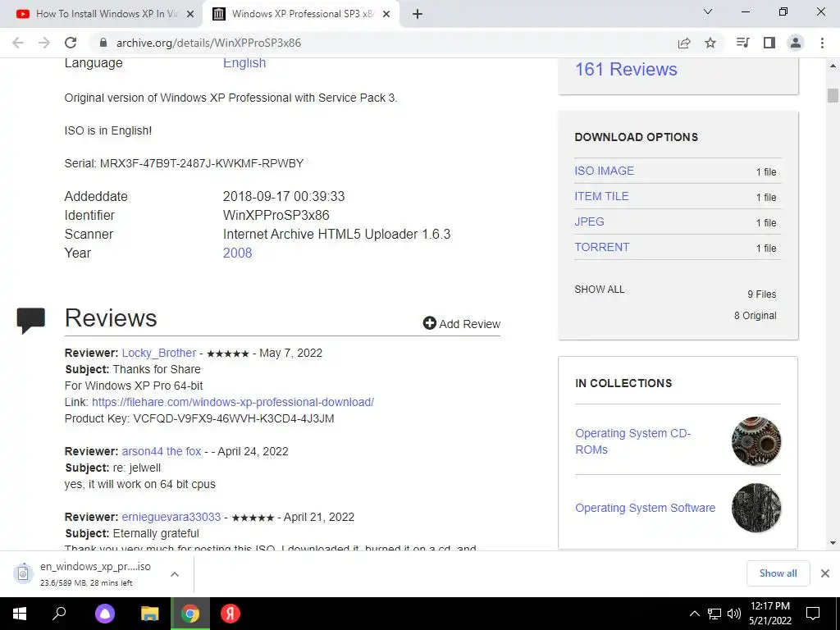Click the 2008 year link
Image resolution: width=840 pixels, height=630 pixels.
click(x=237, y=253)
